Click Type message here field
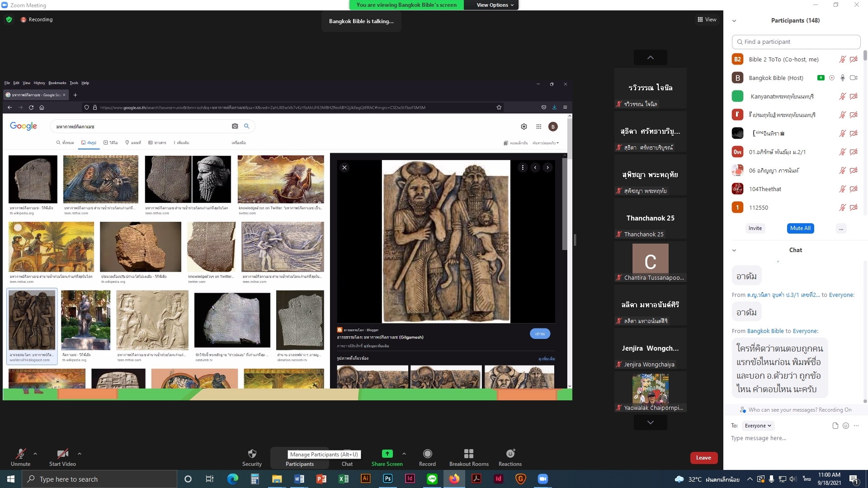Viewport: 868px width, 488px height. point(796,438)
